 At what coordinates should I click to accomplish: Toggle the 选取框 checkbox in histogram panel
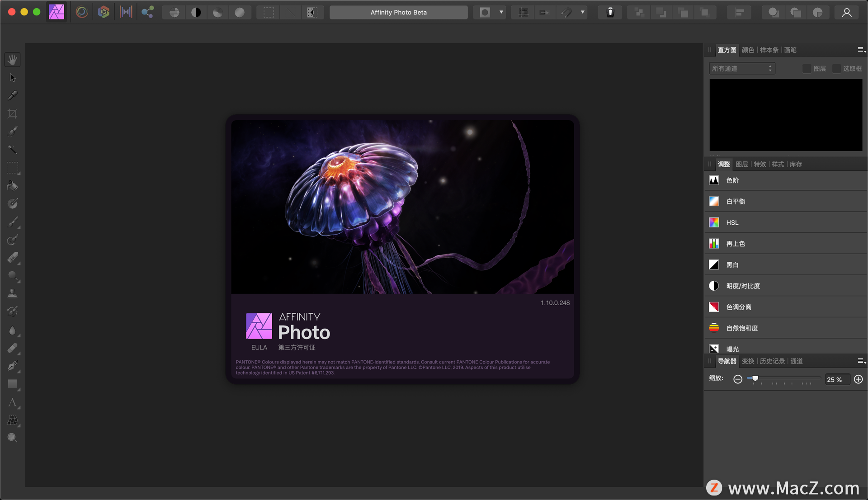coord(836,69)
